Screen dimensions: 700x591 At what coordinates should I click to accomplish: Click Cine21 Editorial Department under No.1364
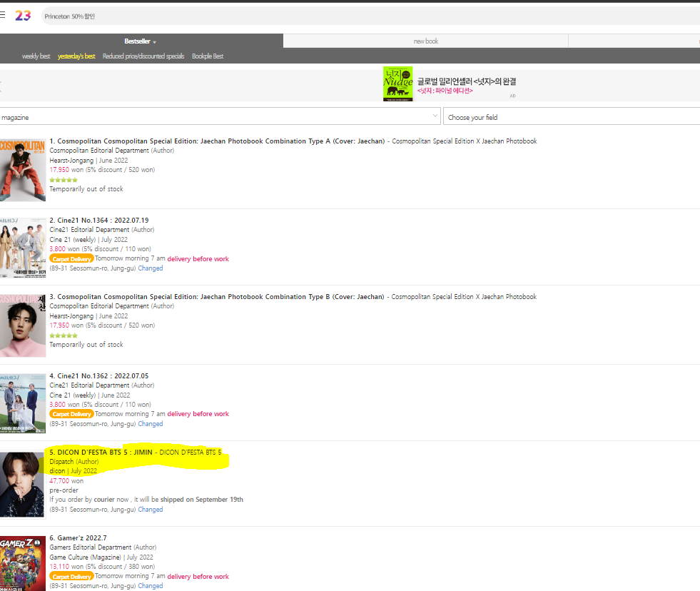pos(89,230)
